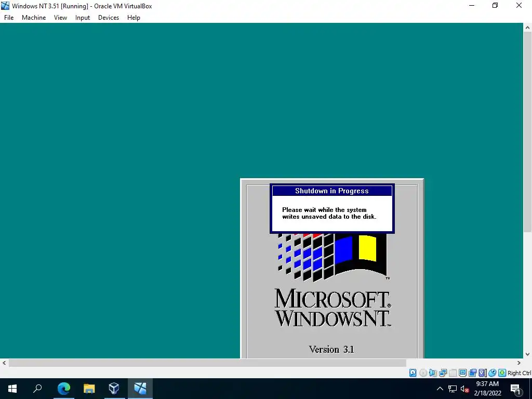Click the horizontal scrollbar thumb
This screenshot has height=399, width=532.
(207, 363)
